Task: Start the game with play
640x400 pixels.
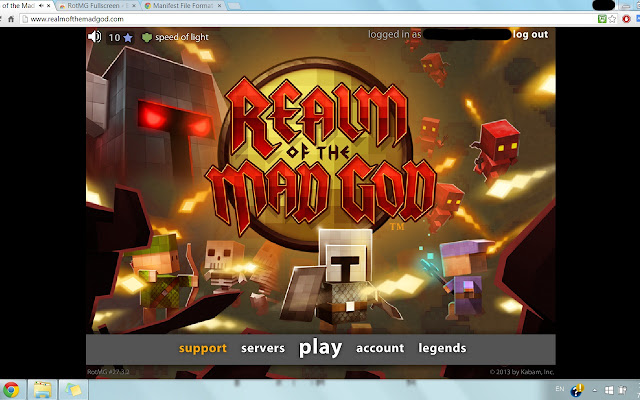Action: pos(320,348)
